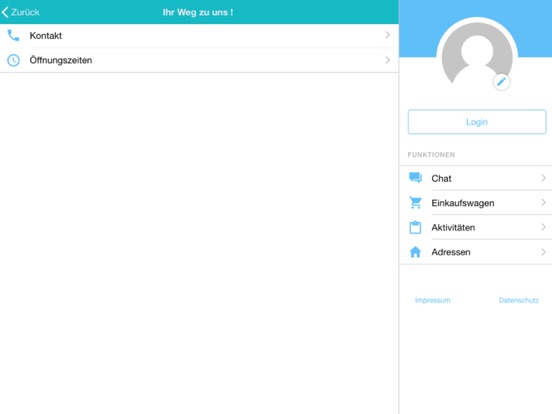Open the Aktivitäten item
The image size is (552, 414).
coord(476,227)
